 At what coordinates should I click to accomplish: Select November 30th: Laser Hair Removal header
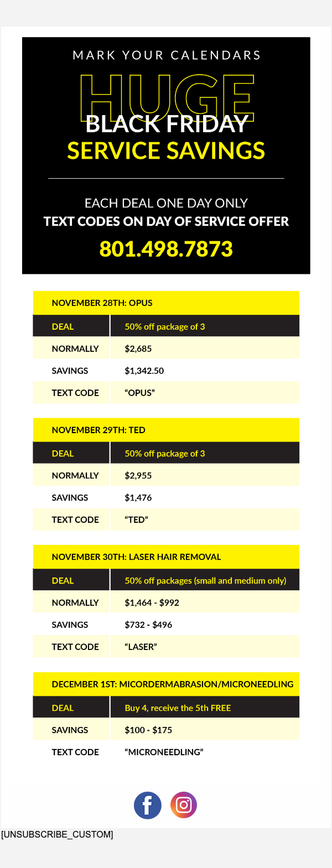click(x=136, y=557)
